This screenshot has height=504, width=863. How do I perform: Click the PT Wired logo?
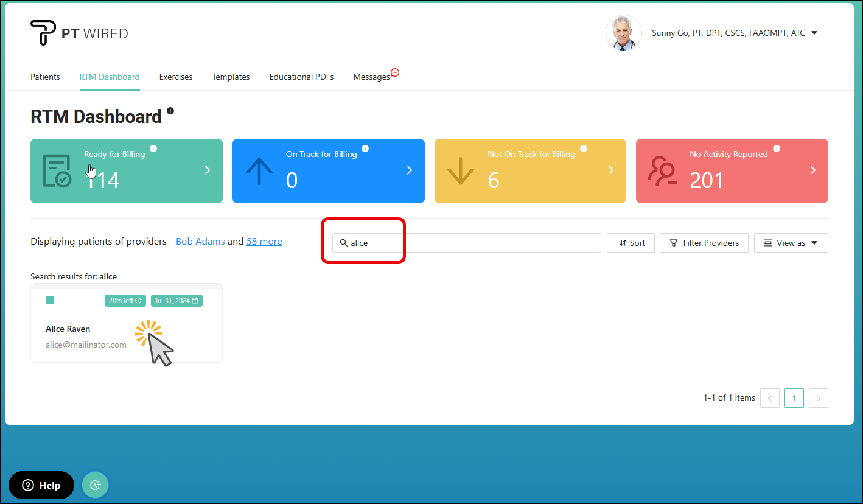pos(79,33)
